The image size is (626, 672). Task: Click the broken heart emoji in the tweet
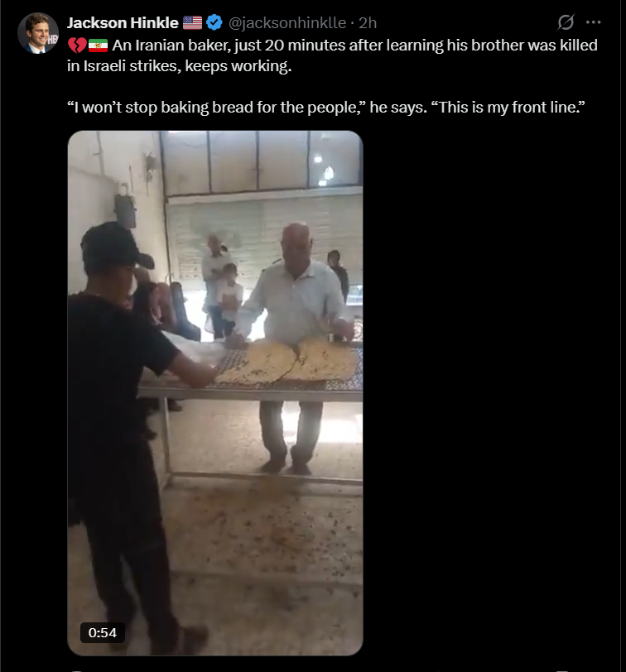pyautogui.click(x=77, y=45)
